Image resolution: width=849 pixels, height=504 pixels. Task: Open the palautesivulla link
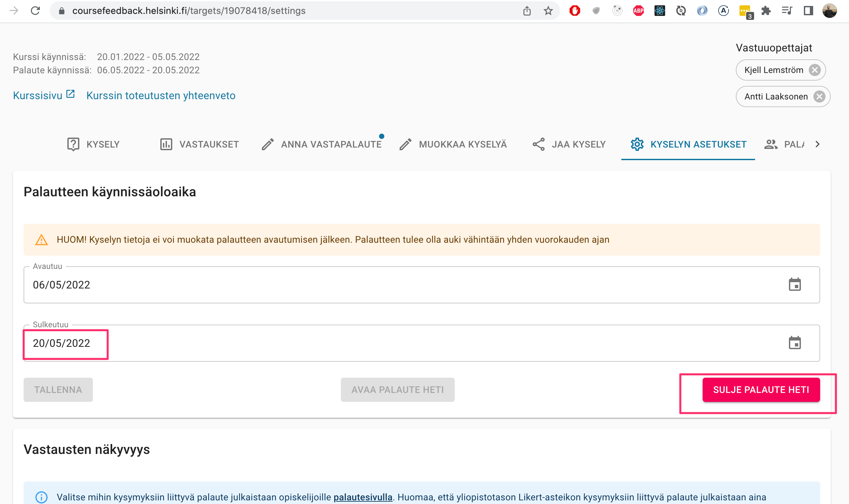[362, 497]
